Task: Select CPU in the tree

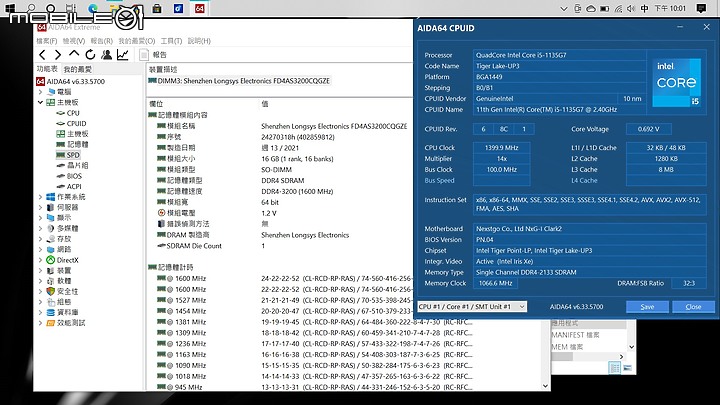Action: tap(68, 113)
